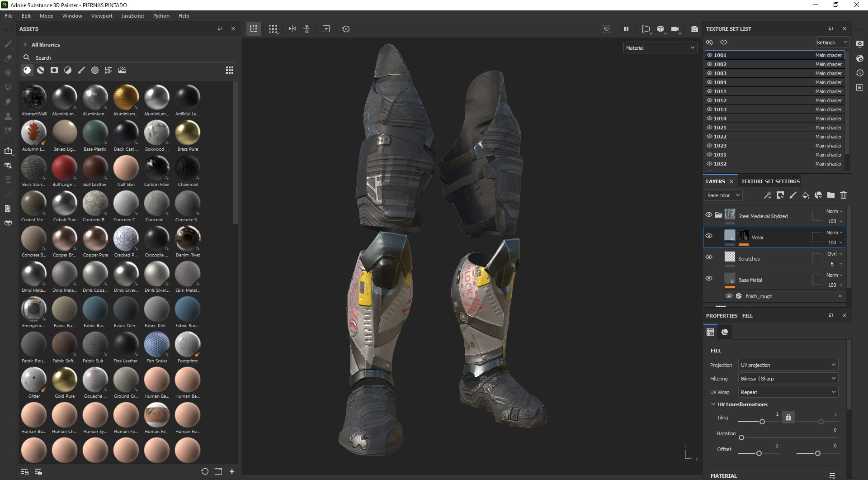This screenshot has height=480, width=868.
Task: Add a fill layer icon
Action: pyautogui.click(x=806, y=195)
